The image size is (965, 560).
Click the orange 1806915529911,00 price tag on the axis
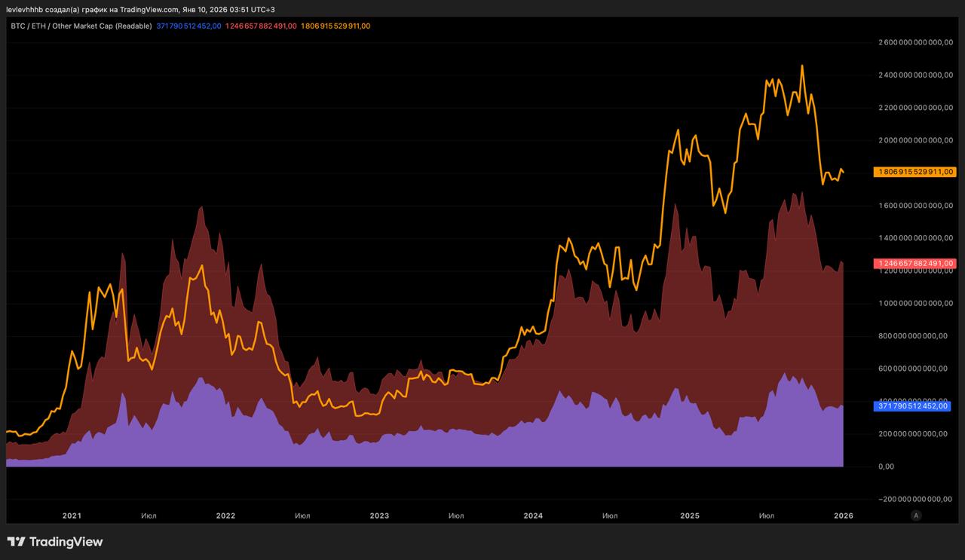click(x=912, y=172)
